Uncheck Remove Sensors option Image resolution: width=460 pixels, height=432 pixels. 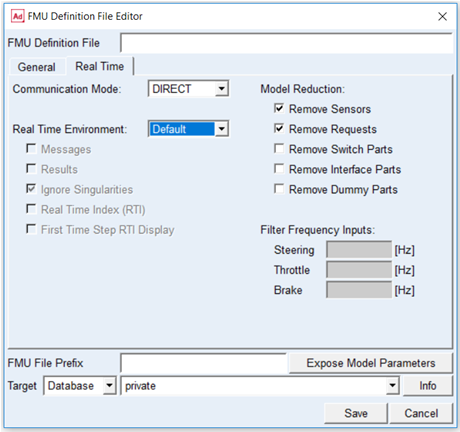[279, 108]
